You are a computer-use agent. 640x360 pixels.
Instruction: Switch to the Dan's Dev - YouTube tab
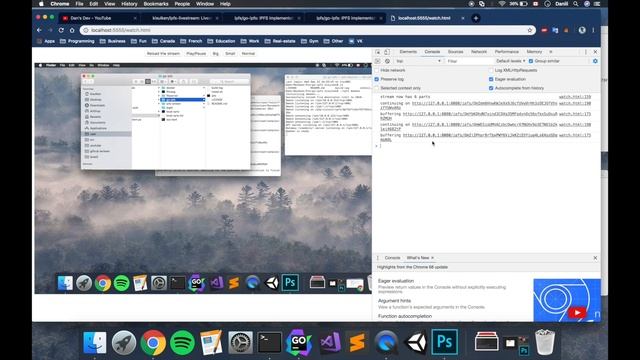(x=99, y=18)
